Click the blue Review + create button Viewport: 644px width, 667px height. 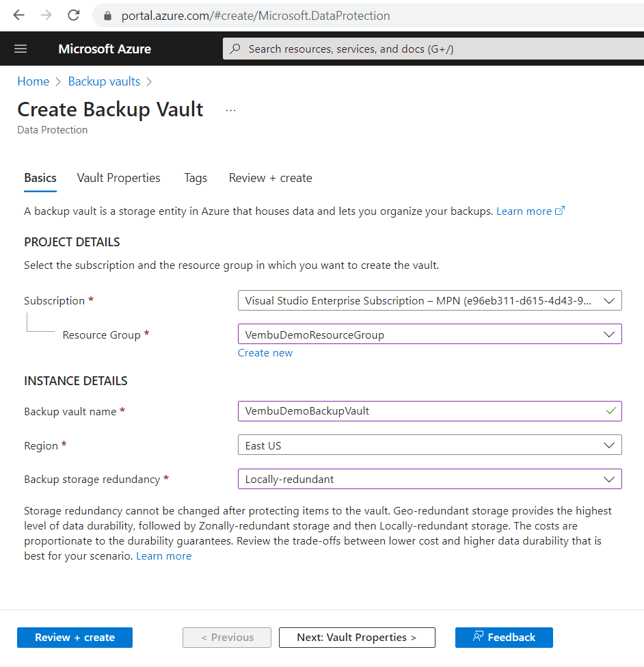tap(75, 637)
